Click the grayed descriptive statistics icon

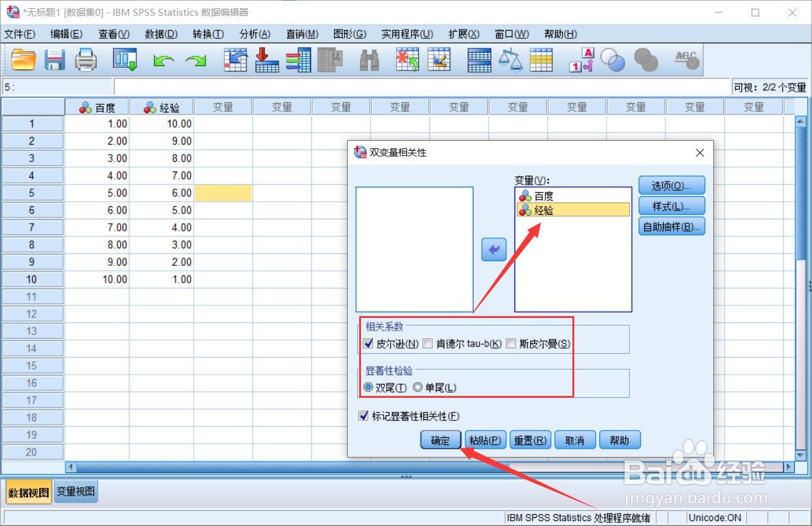tap(330, 60)
